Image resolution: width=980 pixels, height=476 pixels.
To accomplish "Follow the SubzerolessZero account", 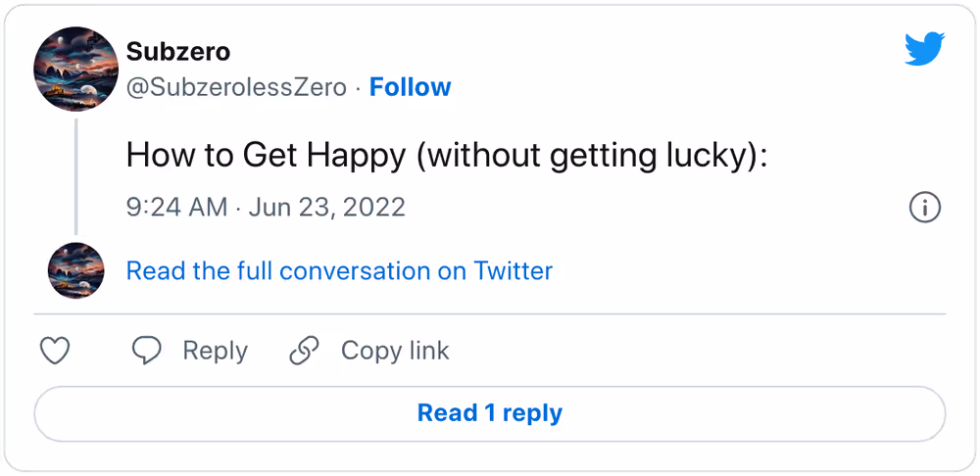I will (x=410, y=87).
